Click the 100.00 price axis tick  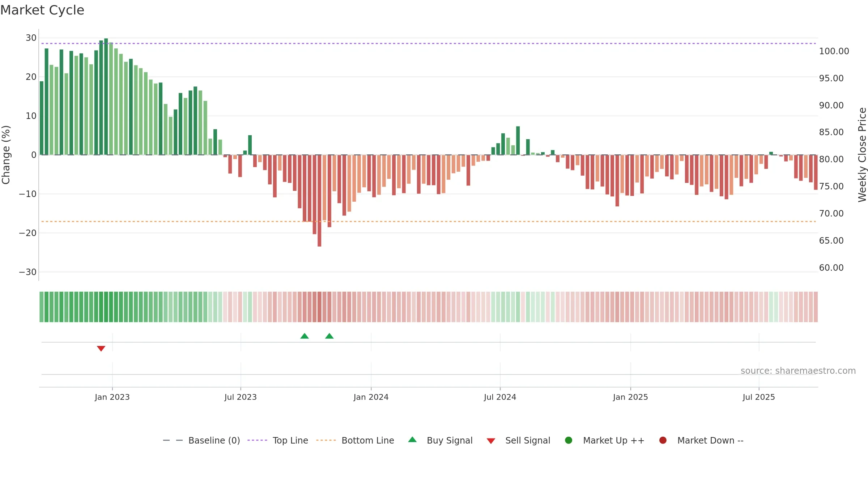pyautogui.click(x=834, y=51)
